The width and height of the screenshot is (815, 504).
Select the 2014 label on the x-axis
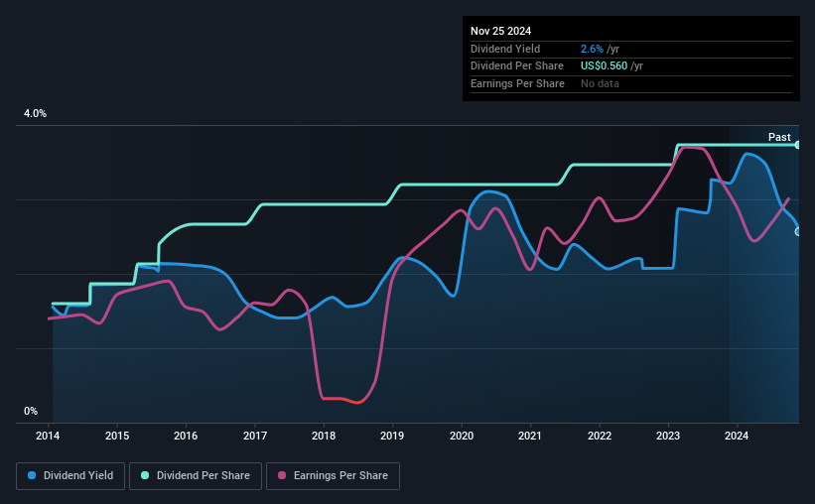[48, 436]
